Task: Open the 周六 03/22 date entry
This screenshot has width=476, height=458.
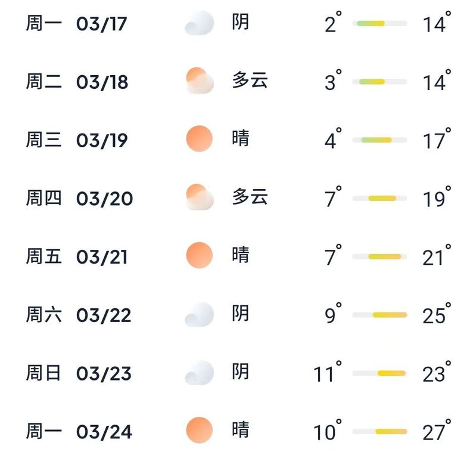Action: 79,315
